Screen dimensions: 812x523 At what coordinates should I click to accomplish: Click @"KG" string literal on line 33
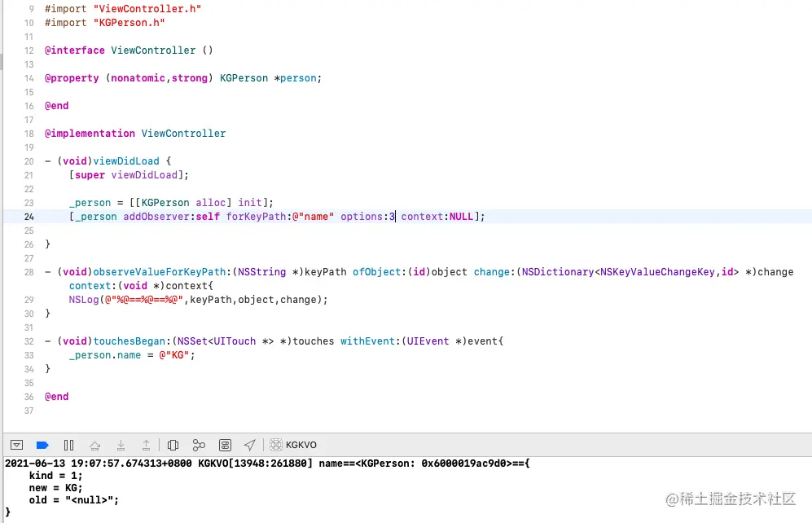point(176,355)
